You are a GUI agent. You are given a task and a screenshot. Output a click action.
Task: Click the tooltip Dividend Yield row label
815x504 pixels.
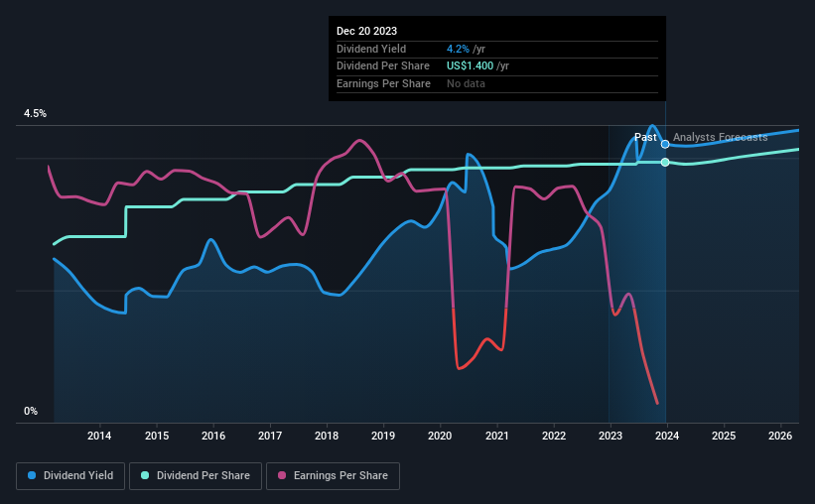pos(371,49)
